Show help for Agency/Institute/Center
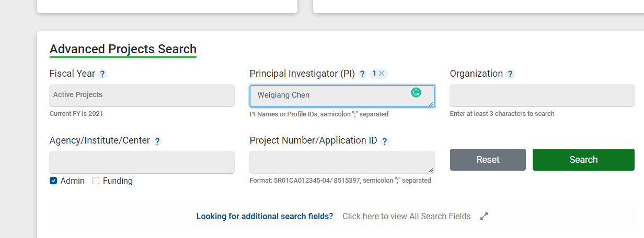Screen dimensions: 644x238 click(x=157, y=141)
